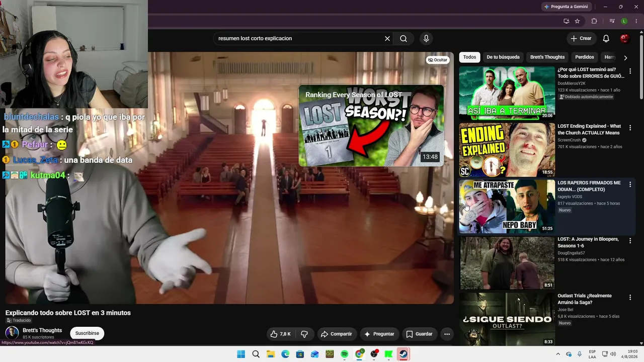Click the magnifying glass search button
The image size is (644, 362).
click(404, 39)
